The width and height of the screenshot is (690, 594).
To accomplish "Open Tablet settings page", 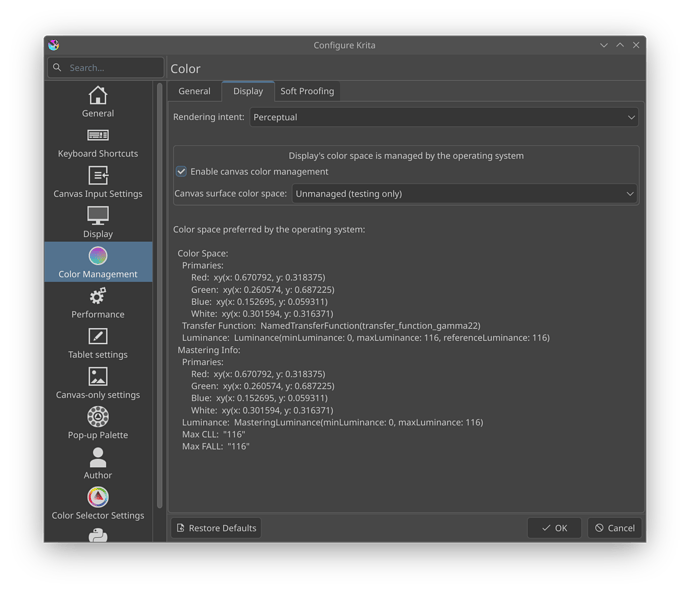I will tap(98, 344).
